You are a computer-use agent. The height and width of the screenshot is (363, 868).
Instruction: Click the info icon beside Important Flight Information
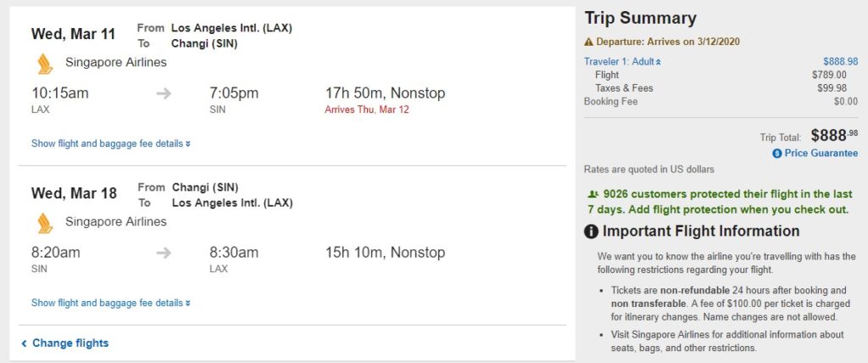pyautogui.click(x=592, y=232)
